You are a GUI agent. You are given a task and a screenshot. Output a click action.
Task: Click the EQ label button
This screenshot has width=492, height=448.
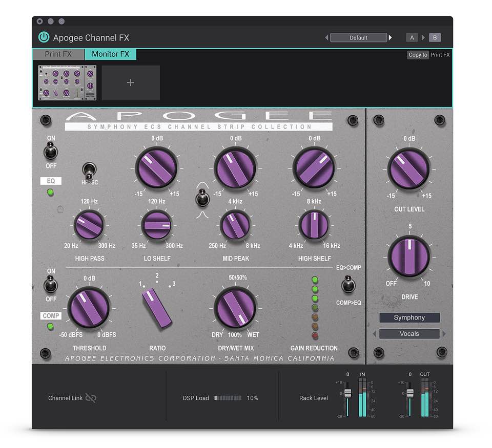tap(51, 181)
